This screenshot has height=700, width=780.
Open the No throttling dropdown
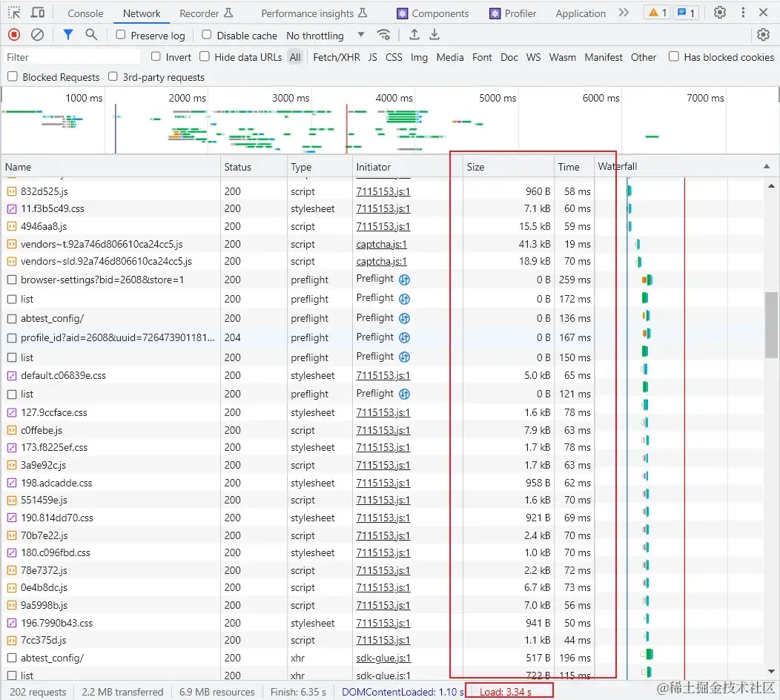(x=325, y=36)
